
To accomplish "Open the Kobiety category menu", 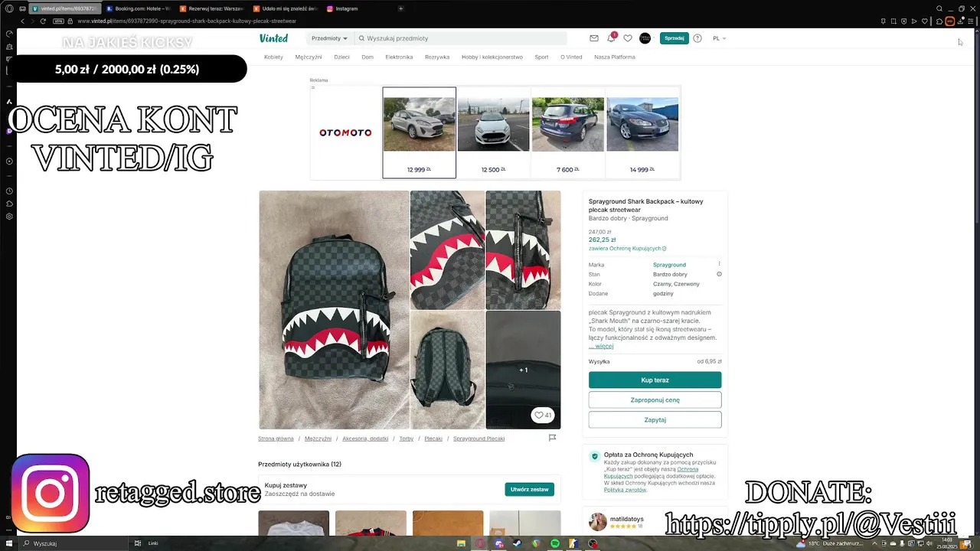I will tap(273, 57).
